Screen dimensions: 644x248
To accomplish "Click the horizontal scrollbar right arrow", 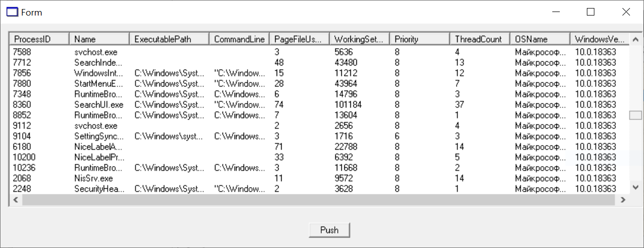I will pyautogui.click(x=623, y=200).
